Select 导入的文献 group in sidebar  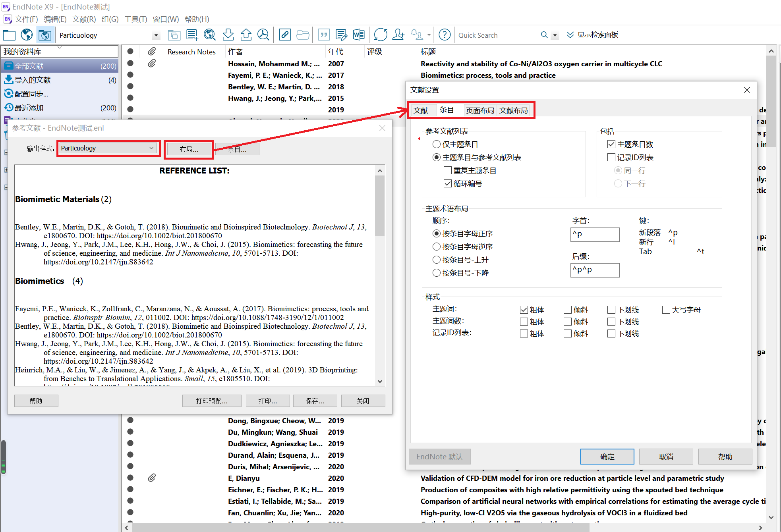(60, 80)
